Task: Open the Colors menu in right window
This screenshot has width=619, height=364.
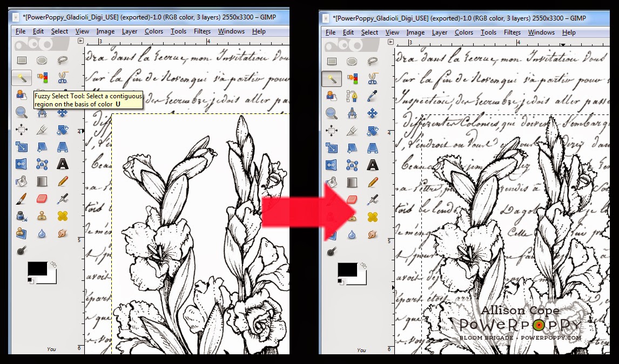Action: pyautogui.click(x=464, y=32)
